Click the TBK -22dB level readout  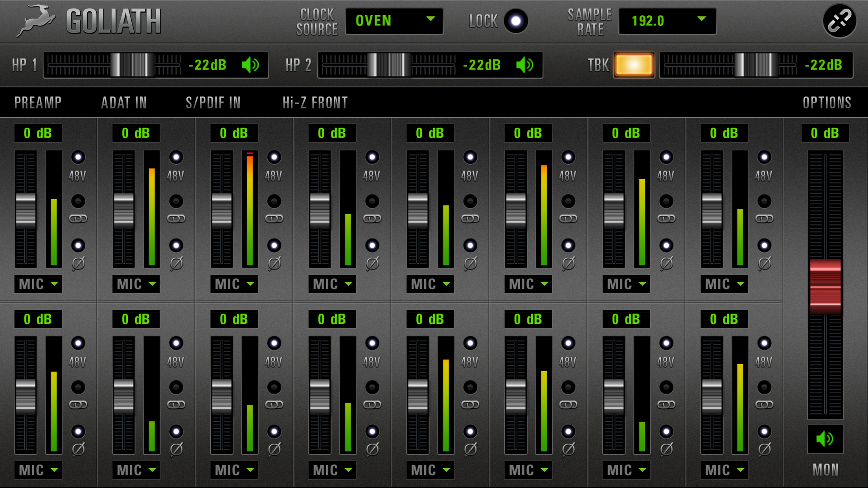(824, 65)
